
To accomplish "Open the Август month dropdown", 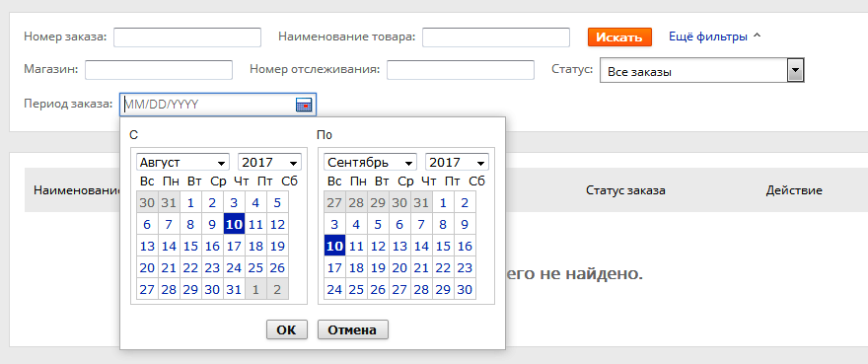I will (182, 163).
